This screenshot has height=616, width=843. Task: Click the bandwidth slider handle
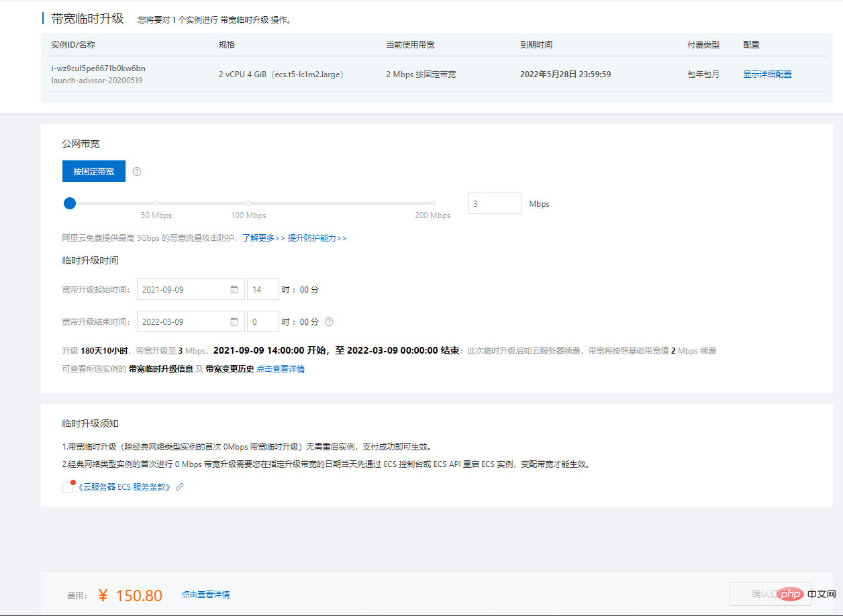click(x=70, y=203)
